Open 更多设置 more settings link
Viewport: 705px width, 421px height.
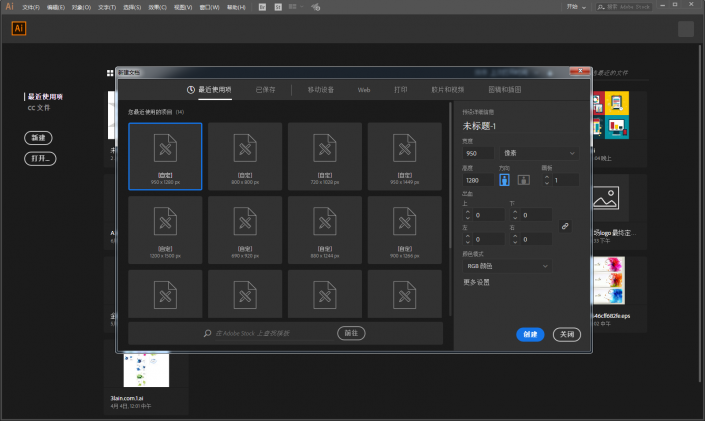[476, 282]
